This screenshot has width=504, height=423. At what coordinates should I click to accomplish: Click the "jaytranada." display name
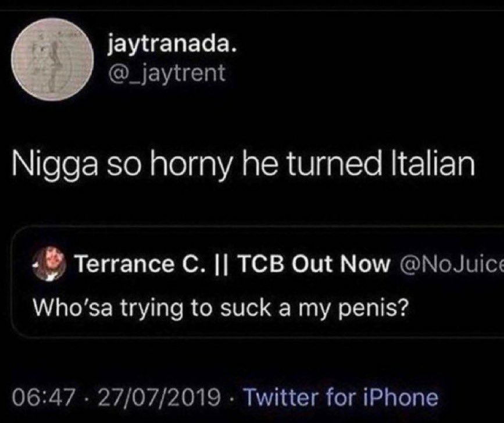(x=172, y=45)
